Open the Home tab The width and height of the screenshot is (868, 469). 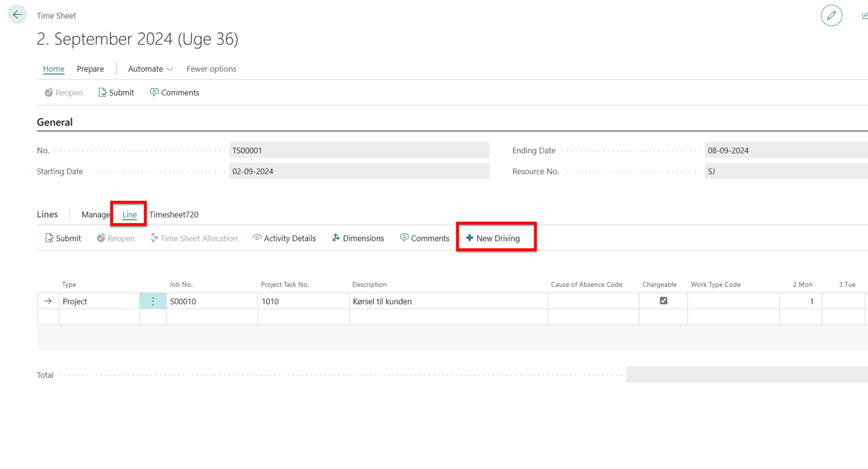(53, 69)
